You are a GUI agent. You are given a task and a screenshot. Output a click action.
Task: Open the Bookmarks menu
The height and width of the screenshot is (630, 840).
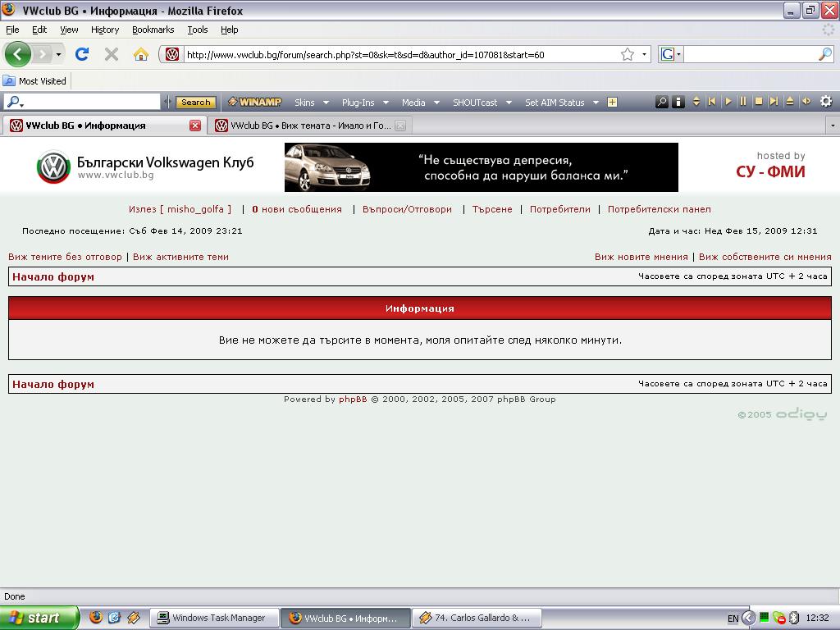153,30
